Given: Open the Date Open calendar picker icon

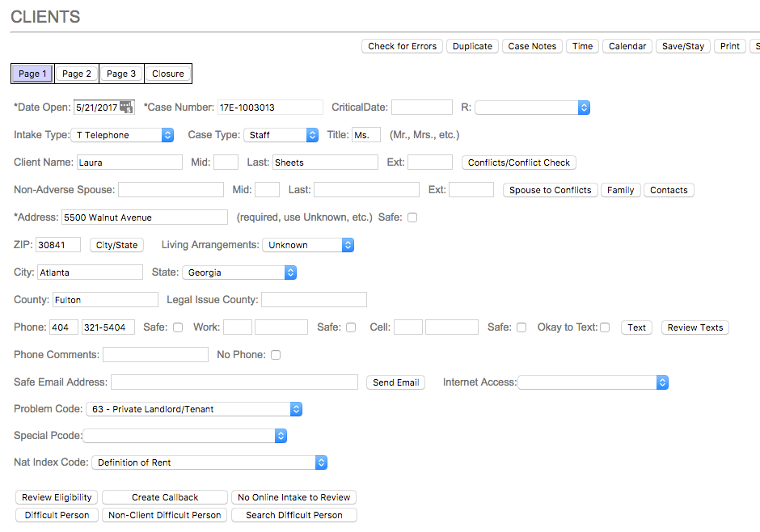Looking at the screenshot, I should (126, 108).
